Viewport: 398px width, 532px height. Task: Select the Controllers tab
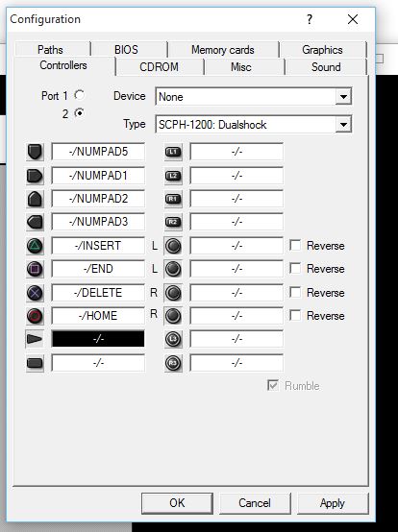point(63,65)
